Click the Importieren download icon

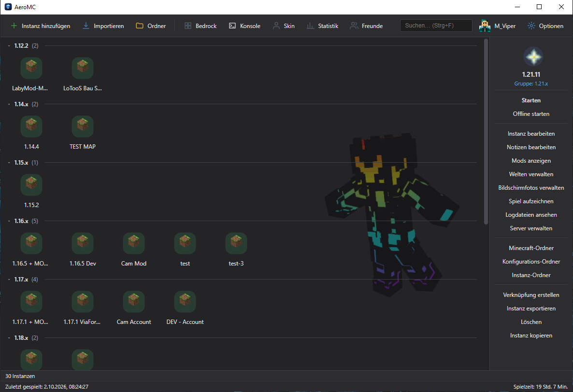86,26
